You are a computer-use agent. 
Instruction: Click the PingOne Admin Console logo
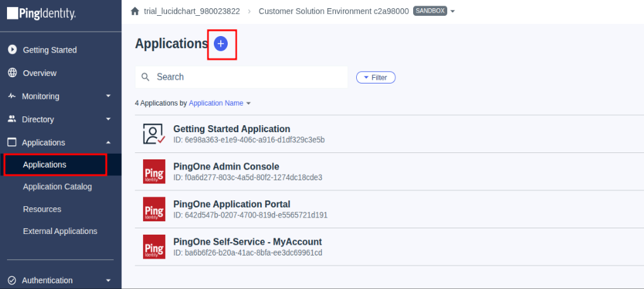click(154, 171)
